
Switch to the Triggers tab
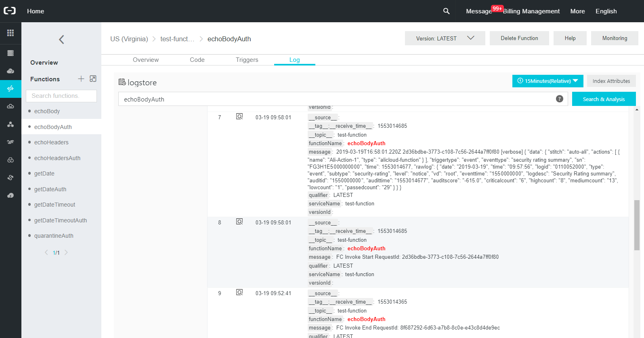pos(247,60)
